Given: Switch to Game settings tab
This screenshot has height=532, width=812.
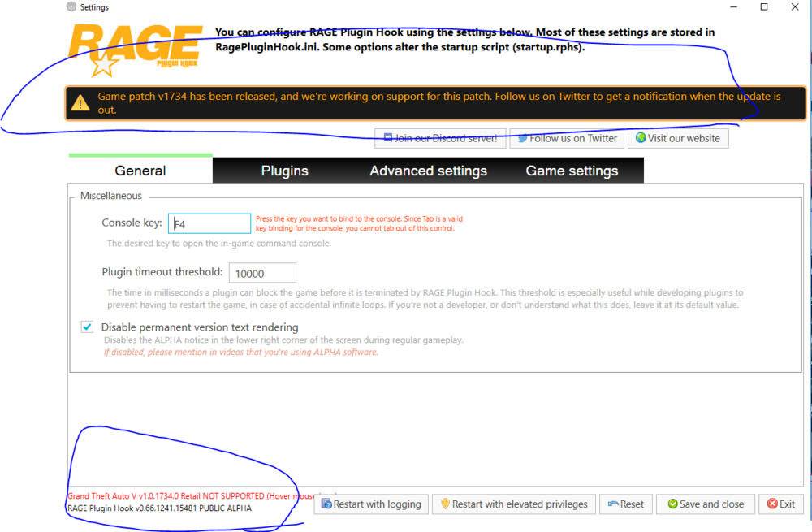Looking at the screenshot, I should [x=572, y=171].
